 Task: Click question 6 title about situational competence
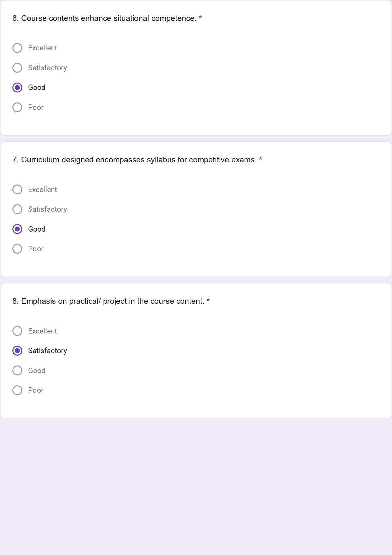pos(104,18)
